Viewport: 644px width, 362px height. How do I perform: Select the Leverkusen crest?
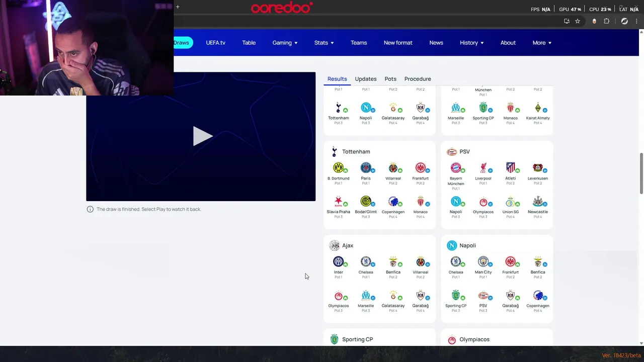click(538, 167)
